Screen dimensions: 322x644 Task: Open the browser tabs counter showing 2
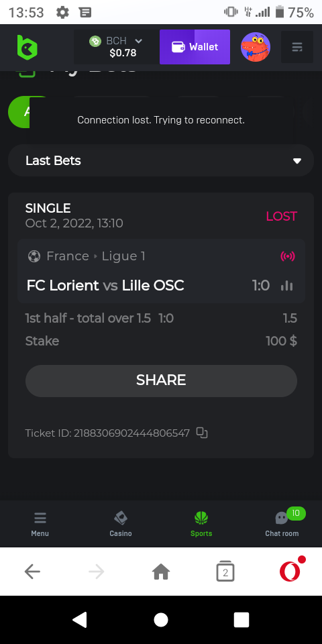[x=225, y=572]
